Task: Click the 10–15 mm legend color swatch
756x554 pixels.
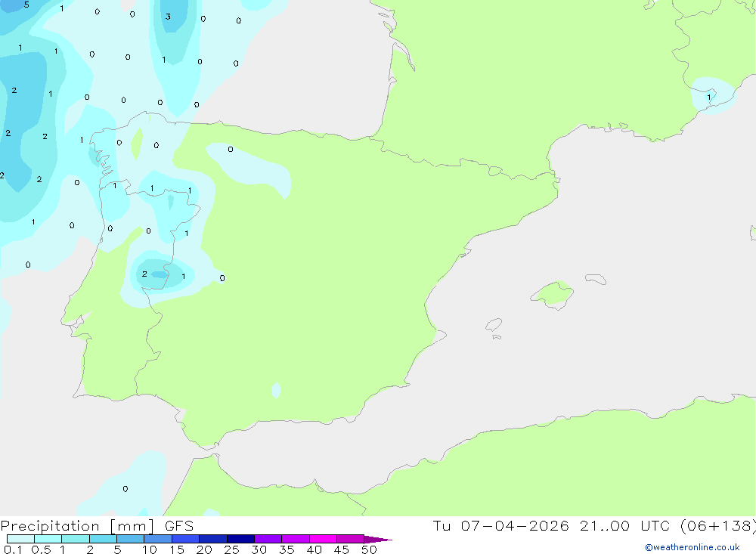Action: pos(158,539)
